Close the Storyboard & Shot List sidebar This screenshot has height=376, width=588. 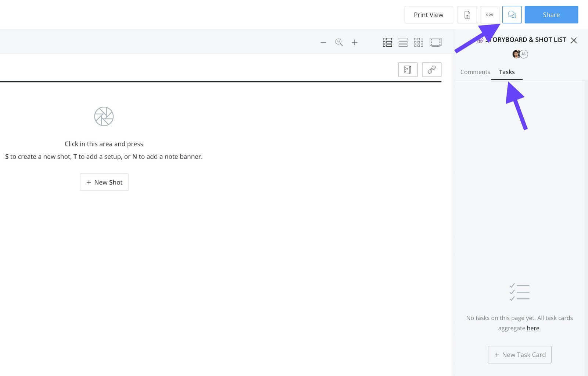click(574, 40)
